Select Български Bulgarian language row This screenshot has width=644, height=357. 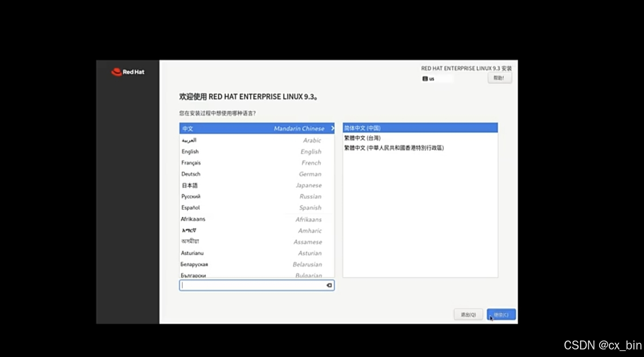[x=257, y=275]
